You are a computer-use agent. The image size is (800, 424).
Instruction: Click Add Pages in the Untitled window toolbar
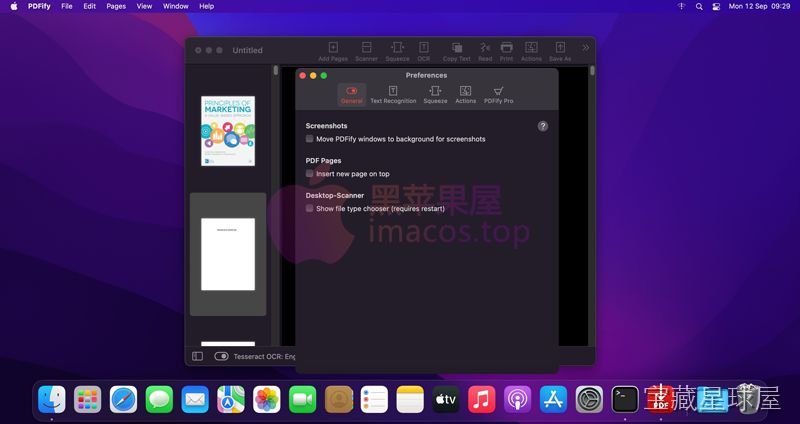tap(333, 52)
